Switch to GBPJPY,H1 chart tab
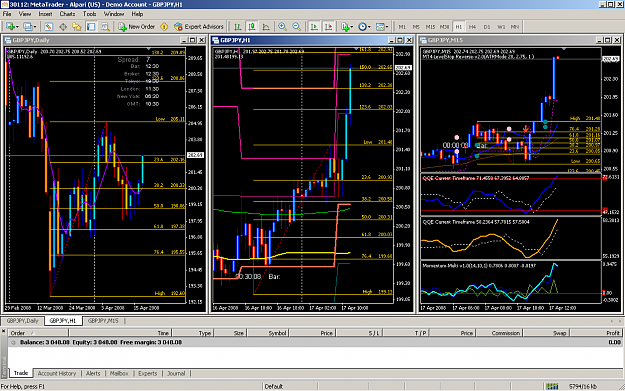 [x=63, y=321]
